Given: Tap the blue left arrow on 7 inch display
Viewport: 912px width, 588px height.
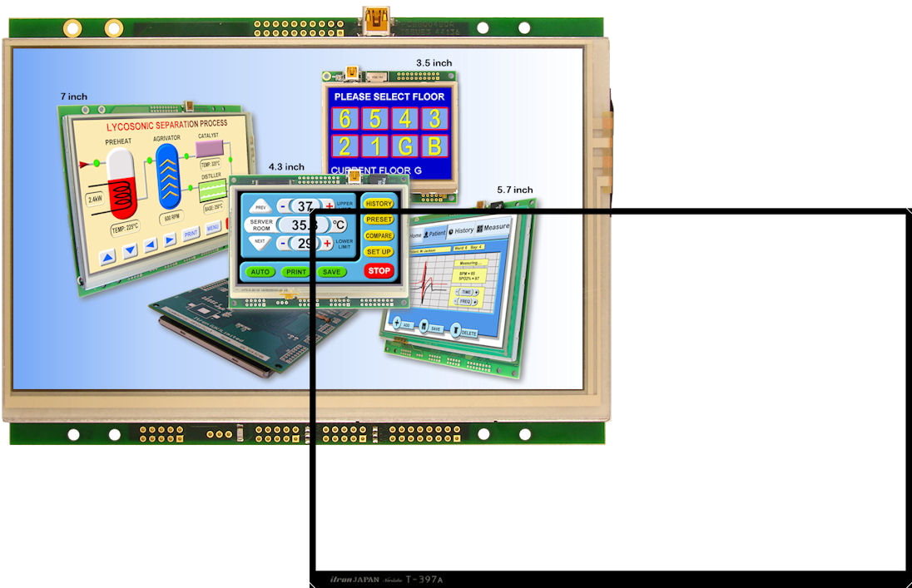Looking at the screenshot, I should (x=150, y=245).
